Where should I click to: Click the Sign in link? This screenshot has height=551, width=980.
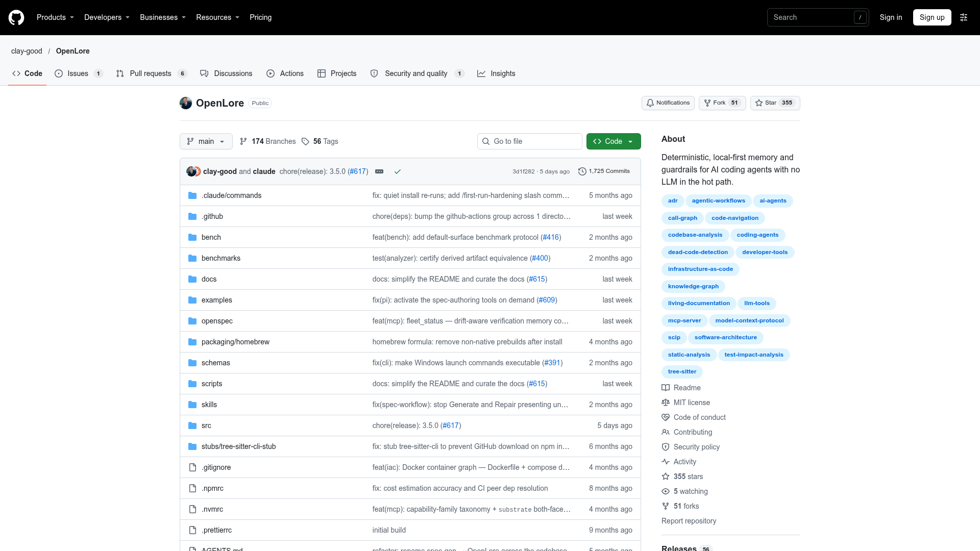(891, 17)
